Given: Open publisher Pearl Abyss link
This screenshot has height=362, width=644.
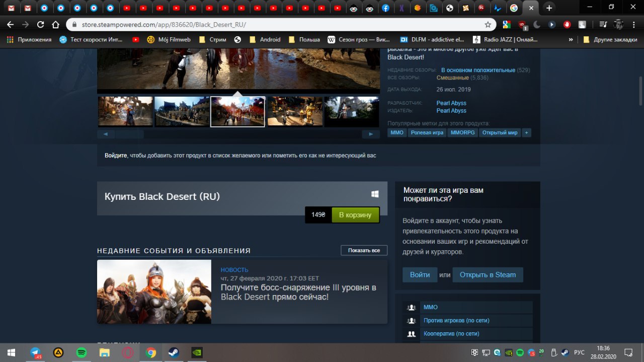Looking at the screenshot, I should (x=451, y=110).
